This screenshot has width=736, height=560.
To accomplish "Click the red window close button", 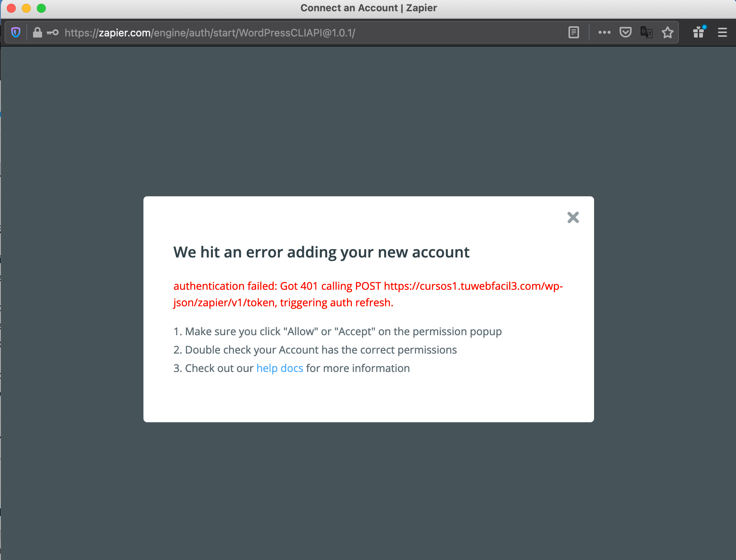I will click(11, 8).
